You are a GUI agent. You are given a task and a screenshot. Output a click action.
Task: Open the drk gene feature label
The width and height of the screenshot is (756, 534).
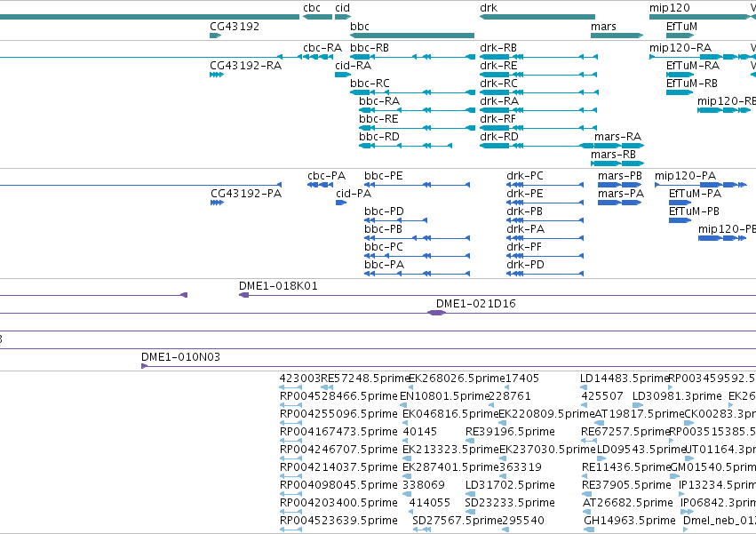[x=489, y=8]
